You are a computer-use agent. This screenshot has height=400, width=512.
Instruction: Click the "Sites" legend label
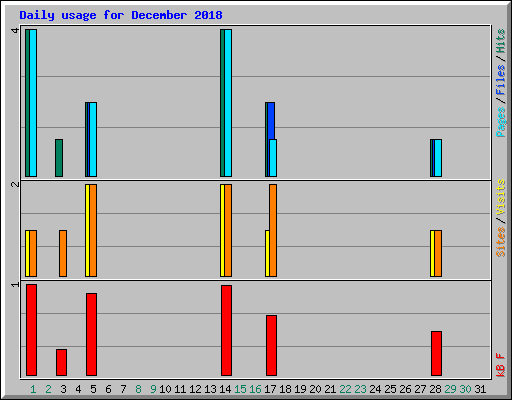(x=500, y=242)
